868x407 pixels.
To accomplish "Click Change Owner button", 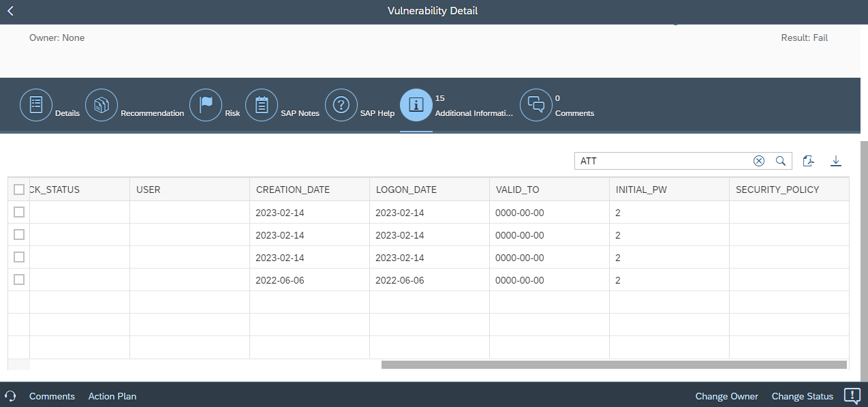I will tap(726, 396).
